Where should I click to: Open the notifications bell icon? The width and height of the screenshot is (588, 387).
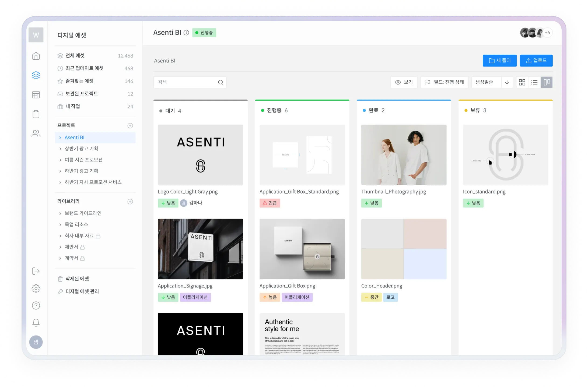pos(36,322)
